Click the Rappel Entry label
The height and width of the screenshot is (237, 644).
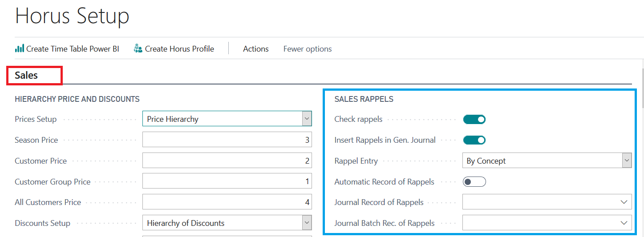pyautogui.click(x=356, y=161)
